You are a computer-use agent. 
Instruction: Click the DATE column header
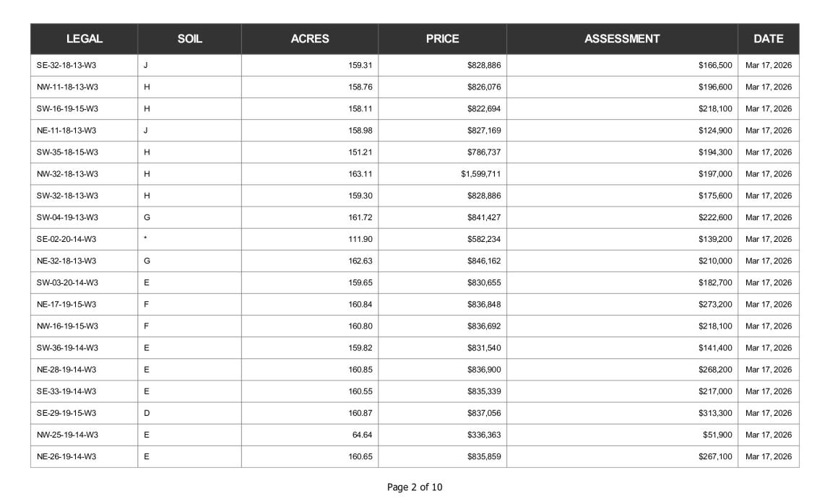[769, 38]
